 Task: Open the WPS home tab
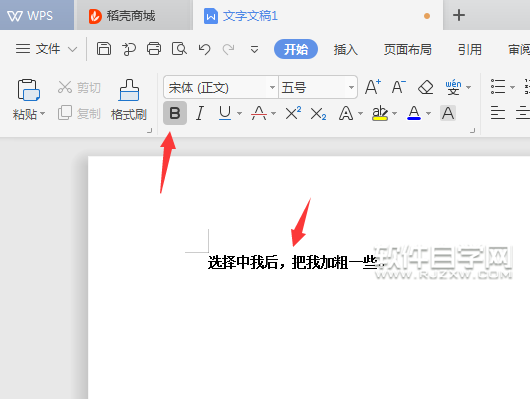coord(37,15)
